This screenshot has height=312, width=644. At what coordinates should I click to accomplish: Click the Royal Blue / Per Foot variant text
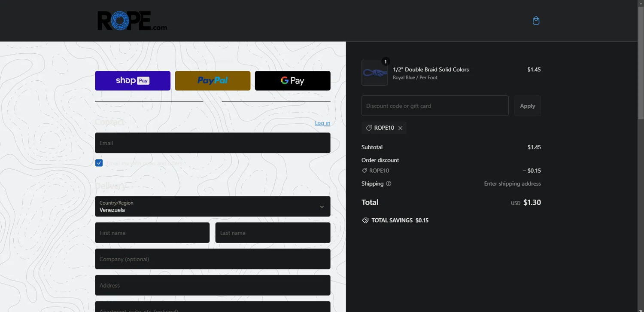point(415,78)
